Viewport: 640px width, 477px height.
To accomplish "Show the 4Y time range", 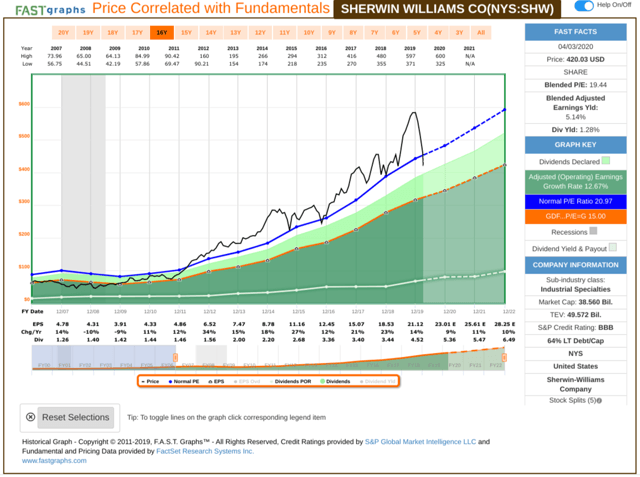I will 438,33.
